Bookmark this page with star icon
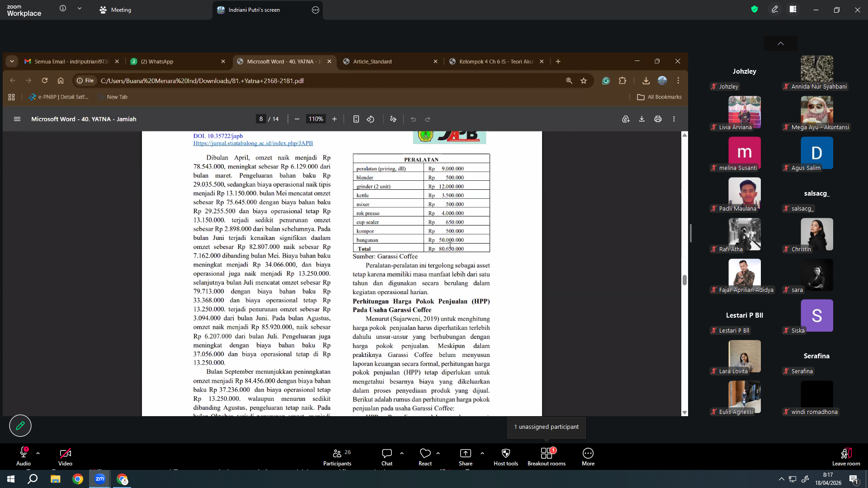 (x=584, y=80)
